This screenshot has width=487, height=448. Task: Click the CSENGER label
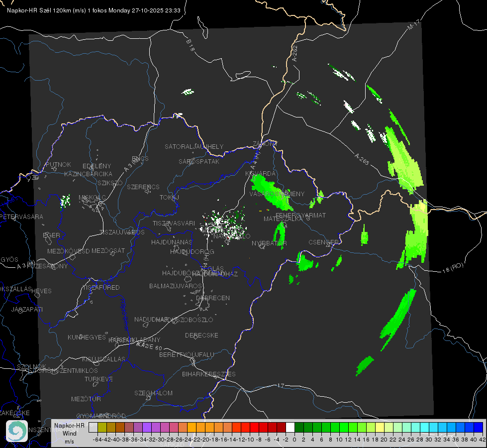pos(324,242)
